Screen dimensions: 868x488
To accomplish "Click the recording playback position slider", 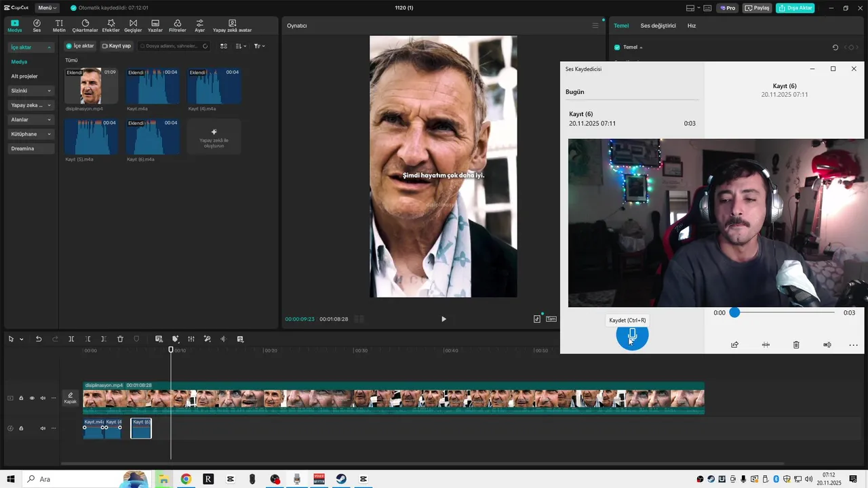I will (x=784, y=312).
